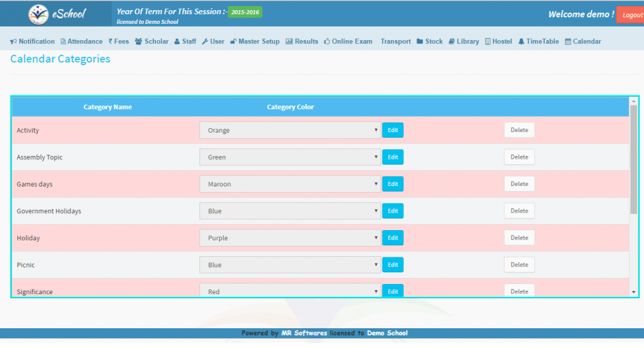Open the Staff person icon
Image resolution: width=644 pixels, height=348 pixels.
coord(177,42)
